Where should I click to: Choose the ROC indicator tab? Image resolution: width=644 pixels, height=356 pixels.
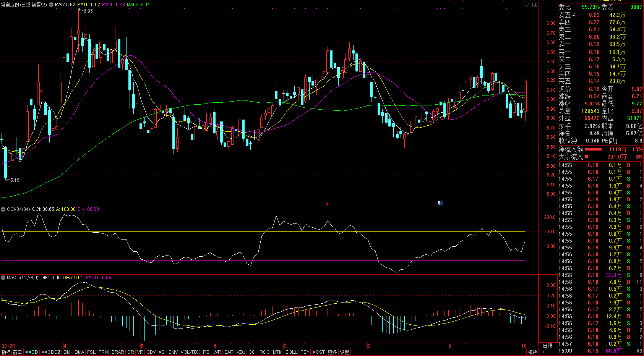(264, 352)
